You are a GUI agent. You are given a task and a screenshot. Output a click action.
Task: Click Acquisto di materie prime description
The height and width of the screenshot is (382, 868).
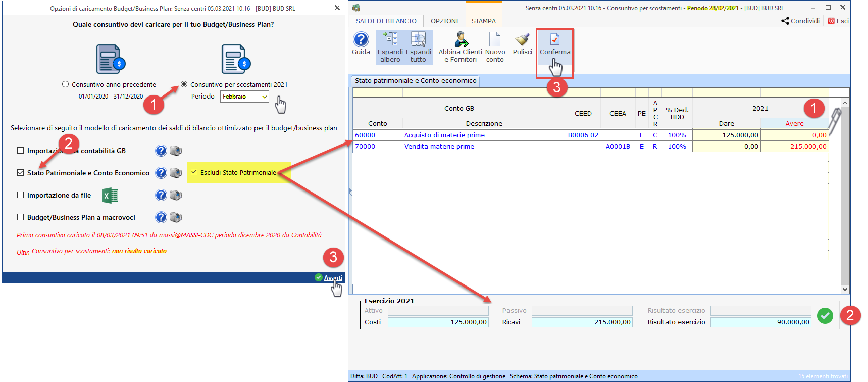click(444, 135)
